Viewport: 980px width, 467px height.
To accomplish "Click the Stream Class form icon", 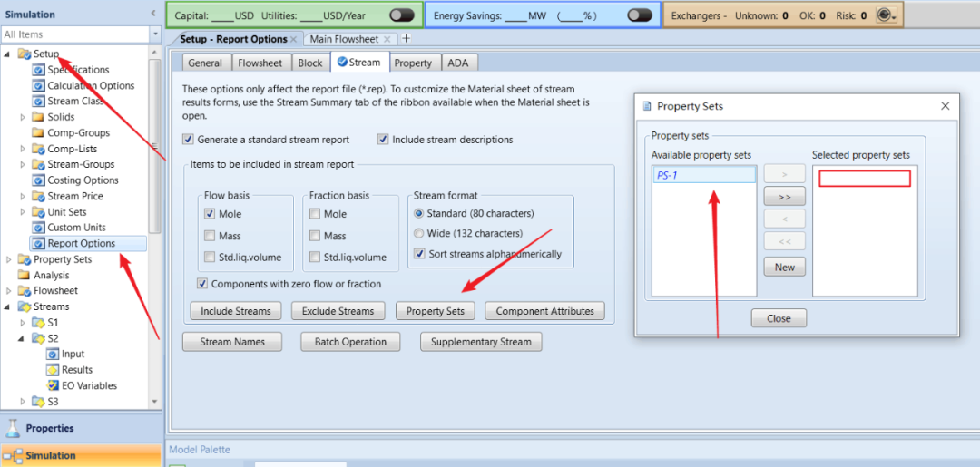I will pyautogui.click(x=38, y=102).
